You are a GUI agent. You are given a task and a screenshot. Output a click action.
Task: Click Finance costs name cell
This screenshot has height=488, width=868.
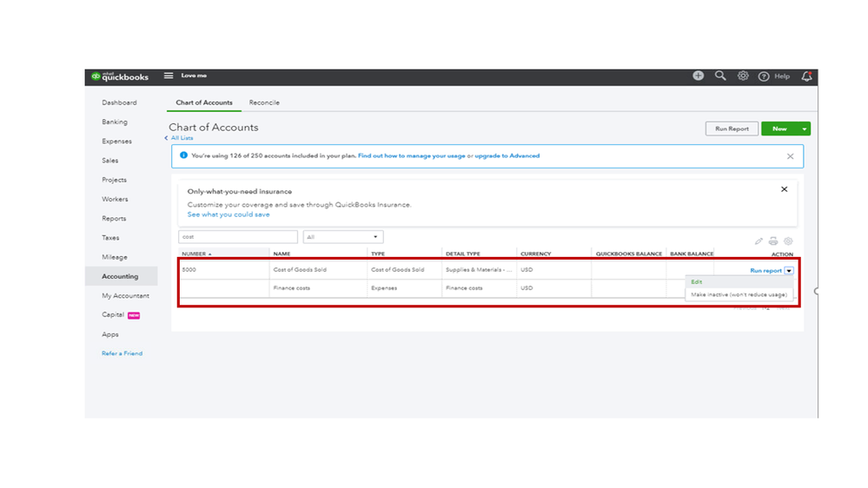click(x=292, y=288)
